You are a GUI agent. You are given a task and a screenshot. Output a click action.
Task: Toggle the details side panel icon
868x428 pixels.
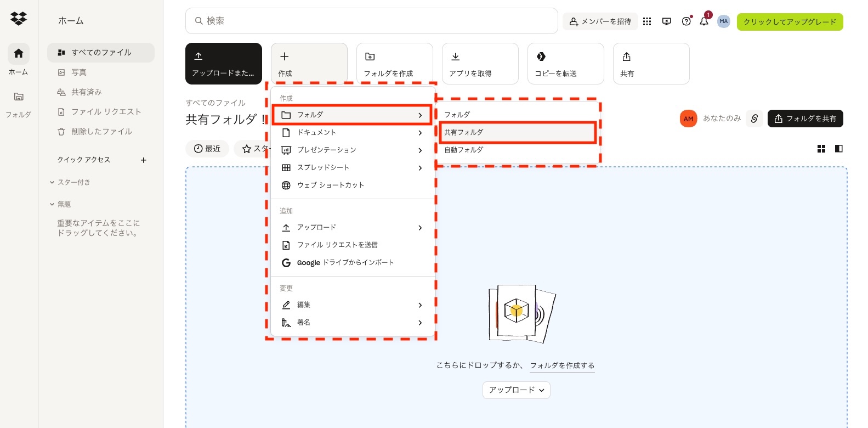coord(838,149)
